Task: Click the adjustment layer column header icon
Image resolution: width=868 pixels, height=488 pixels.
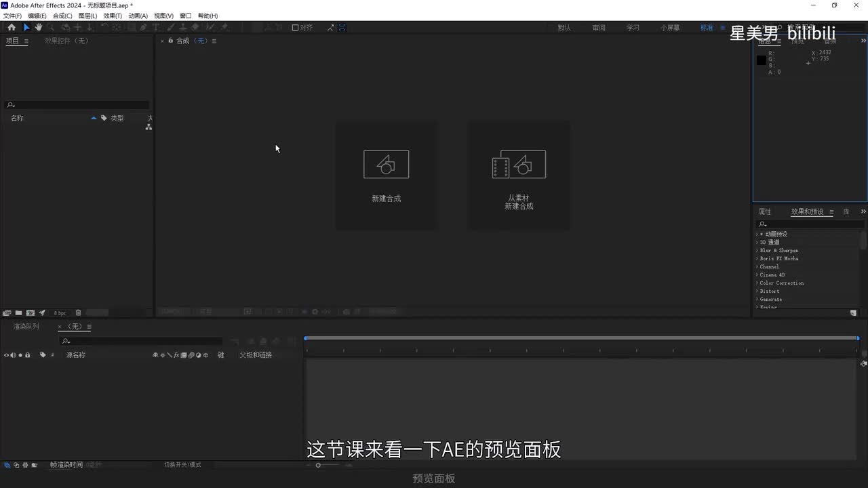Action: pyautogui.click(x=198, y=355)
